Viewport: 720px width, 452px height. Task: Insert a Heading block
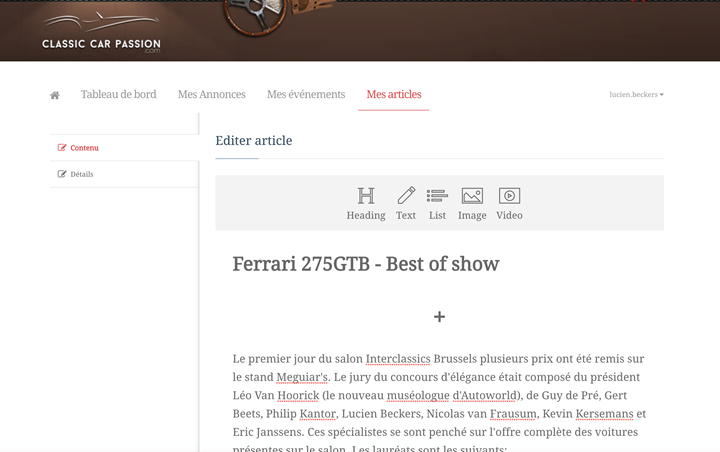pyautogui.click(x=366, y=203)
